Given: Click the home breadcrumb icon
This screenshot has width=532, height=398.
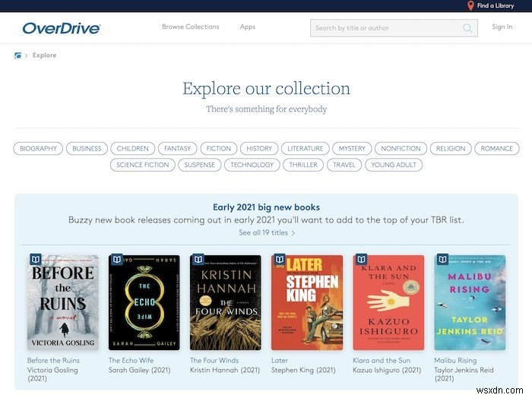Looking at the screenshot, I should (x=18, y=55).
